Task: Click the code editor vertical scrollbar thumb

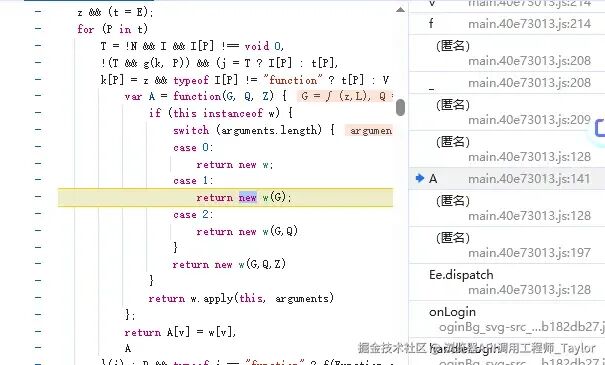Action: point(401,107)
